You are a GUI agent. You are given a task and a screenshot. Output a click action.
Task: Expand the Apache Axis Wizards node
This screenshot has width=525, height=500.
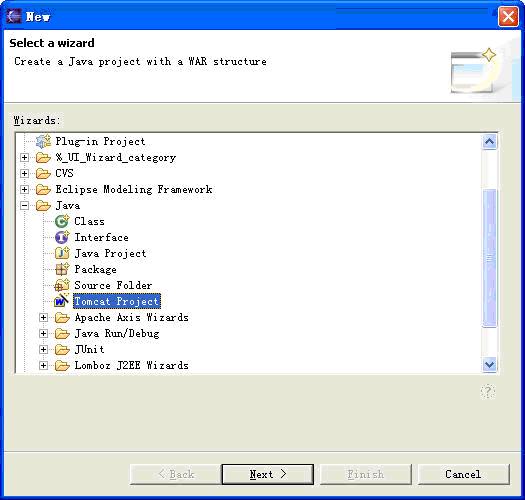pyautogui.click(x=43, y=317)
